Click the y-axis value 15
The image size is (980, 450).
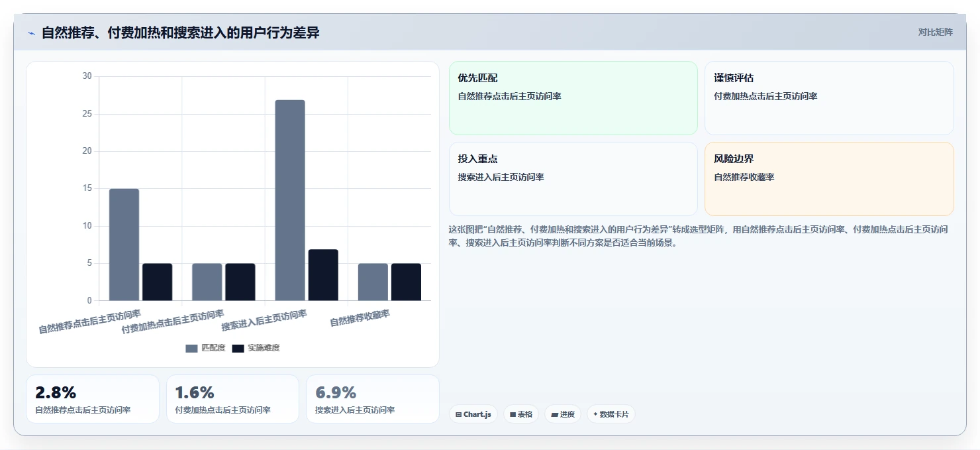click(87, 188)
